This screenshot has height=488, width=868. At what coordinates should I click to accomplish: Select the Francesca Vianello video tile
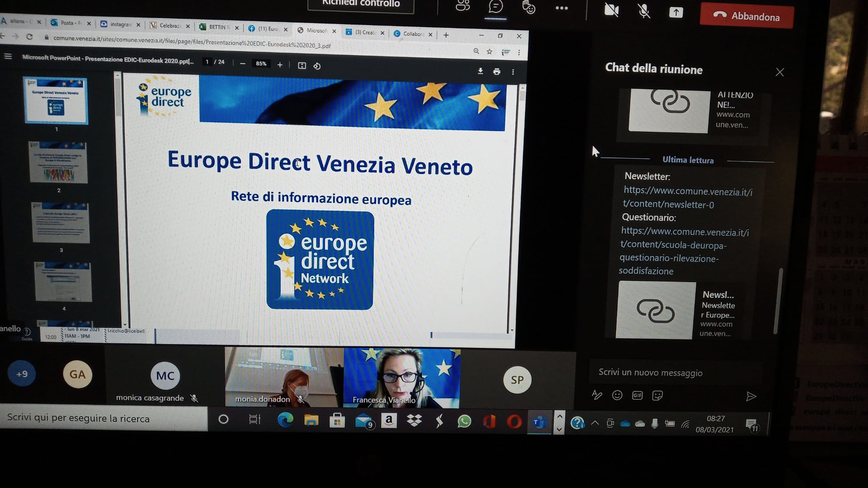402,378
